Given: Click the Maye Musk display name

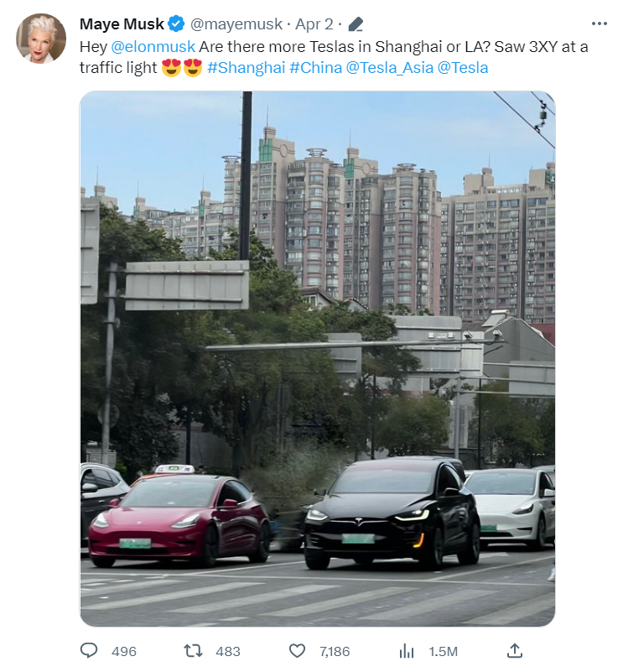Looking at the screenshot, I should tap(122, 24).
